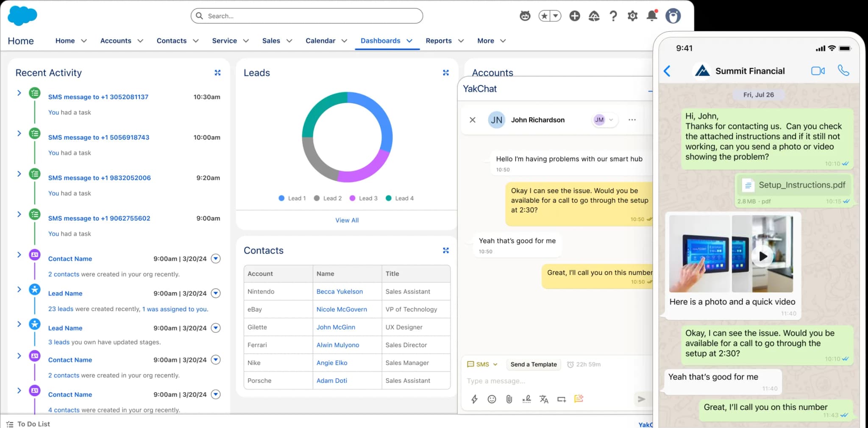Open the Setup_Instructions.pdf attachment
The image size is (868, 428).
(793, 185)
